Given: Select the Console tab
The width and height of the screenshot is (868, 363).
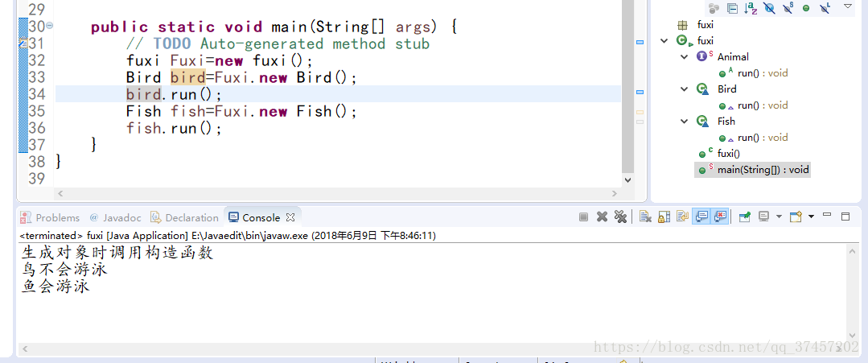Looking at the screenshot, I should (x=255, y=218).
